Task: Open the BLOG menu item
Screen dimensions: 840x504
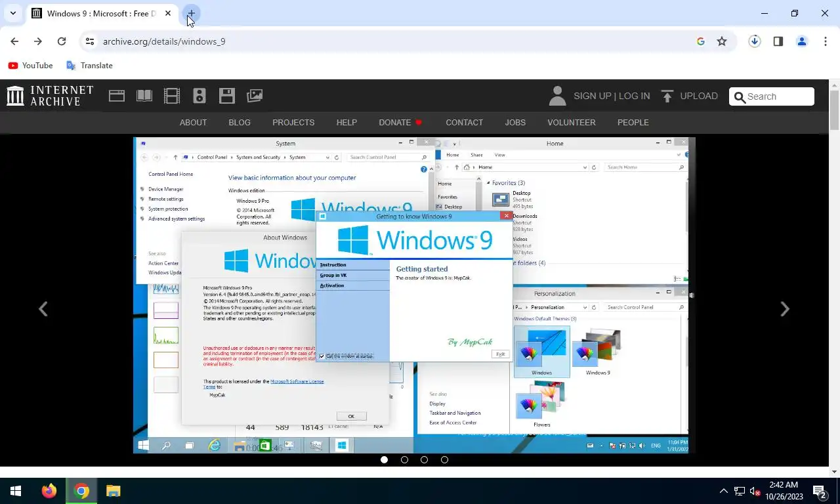Action: tap(240, 123)
